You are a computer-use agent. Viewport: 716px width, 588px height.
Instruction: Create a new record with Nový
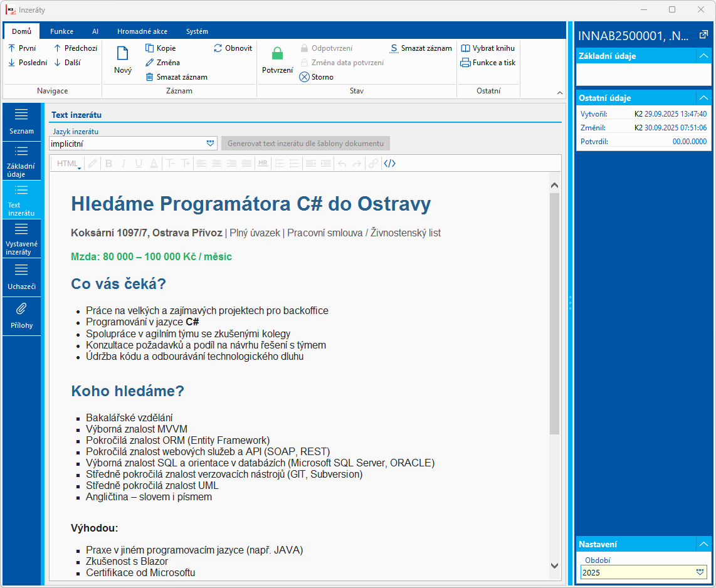coord(123,60)
